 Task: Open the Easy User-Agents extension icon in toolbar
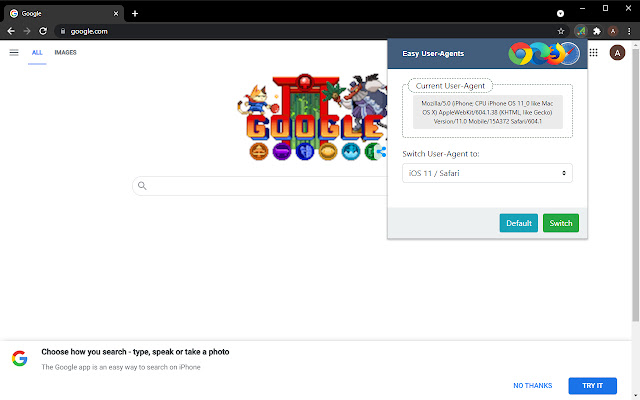pyautogui.click(x=581, y=31)
